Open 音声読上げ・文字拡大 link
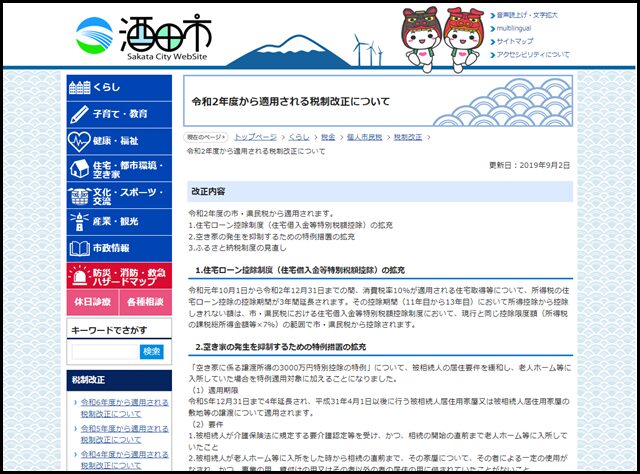This screenshot has height=474, width=640. click(x=527, y=16)
